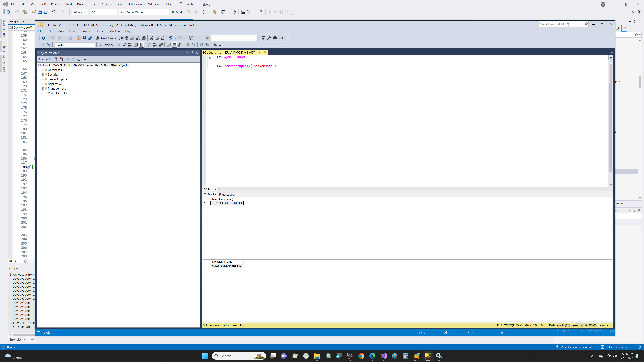Disconnect the server in Object Explorer

(x=62, y=59)
